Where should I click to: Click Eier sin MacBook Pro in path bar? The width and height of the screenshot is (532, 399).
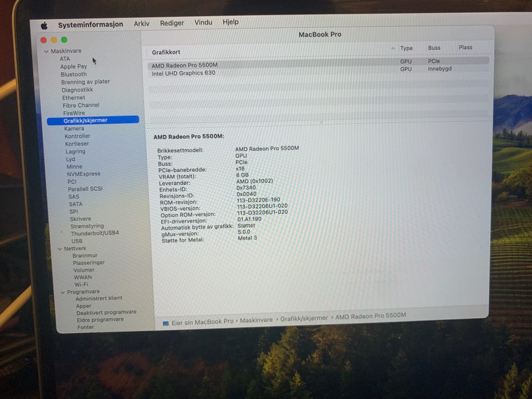tap(203, 322)
